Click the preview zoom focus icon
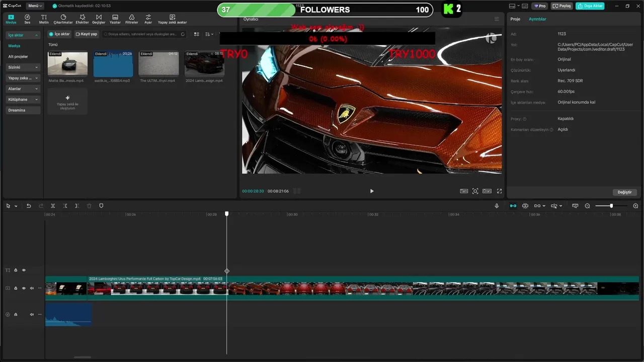Image resolution: width=644 pixels, height=362 pixels. pyautogui.click(x=475, y=191)
